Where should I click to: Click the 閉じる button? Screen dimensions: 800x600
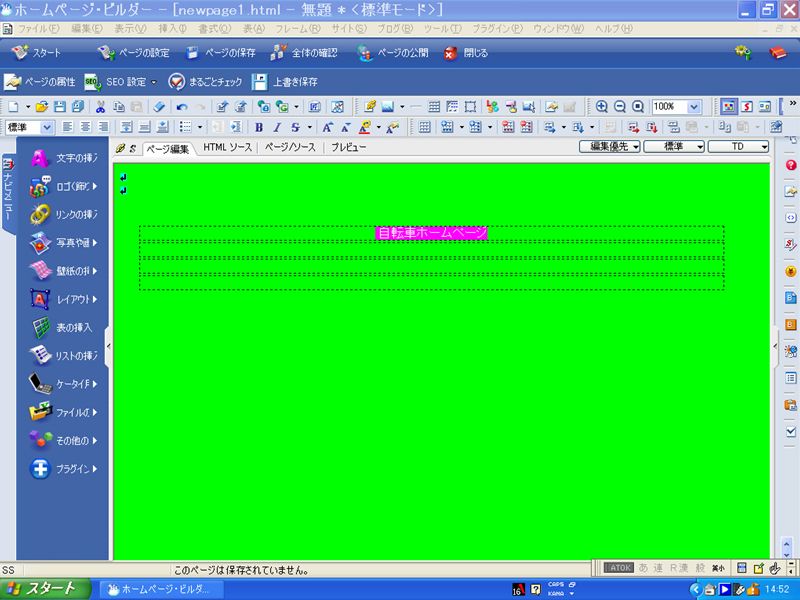click(466, 53)
